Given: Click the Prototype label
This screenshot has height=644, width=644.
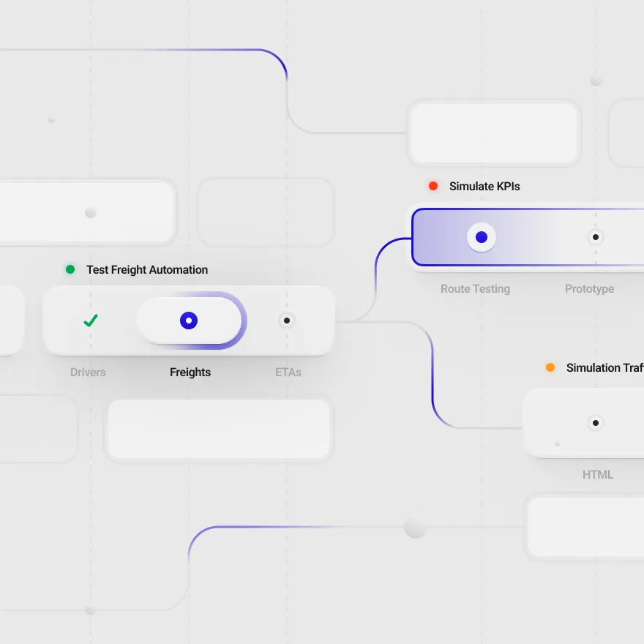Looking at the screenshot, I should pyautogui.click(x=589, y=289).
